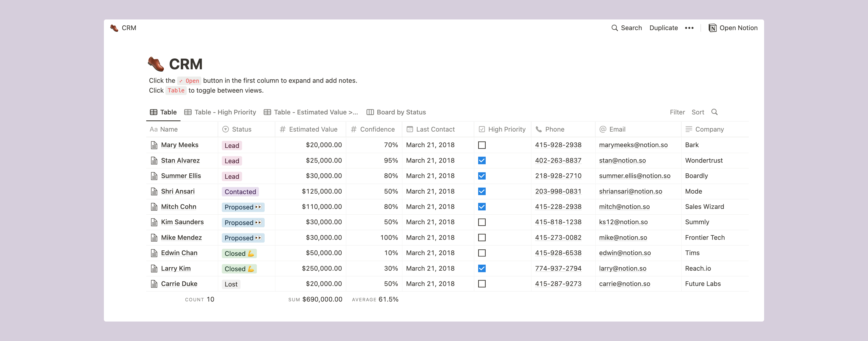Click the Search text label in top bar

631,28
